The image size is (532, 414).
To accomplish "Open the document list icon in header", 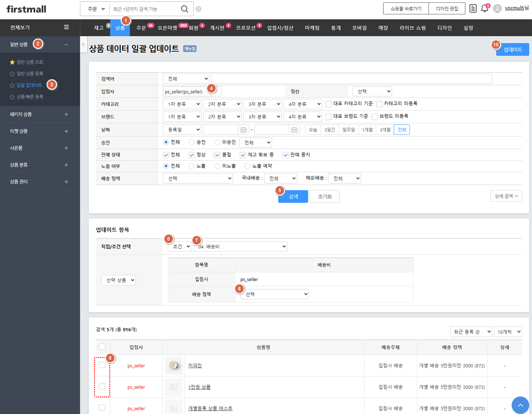I will [x=473, y=9].
